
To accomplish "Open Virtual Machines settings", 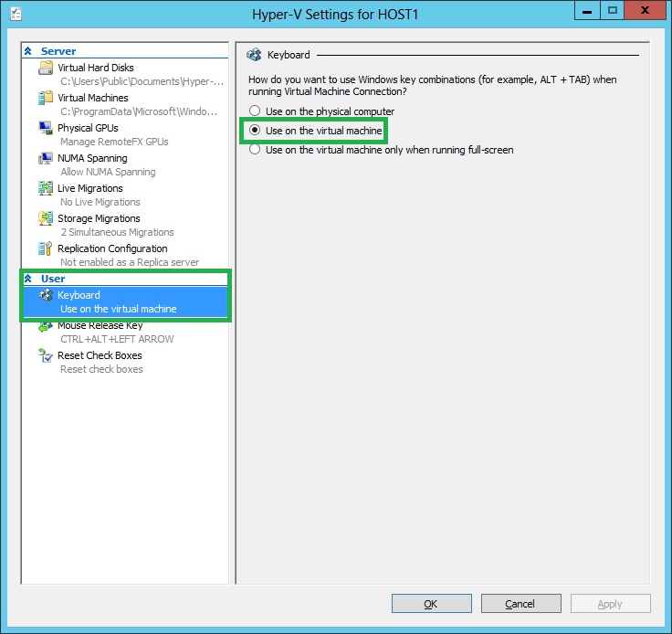I will tap(93, 98).
